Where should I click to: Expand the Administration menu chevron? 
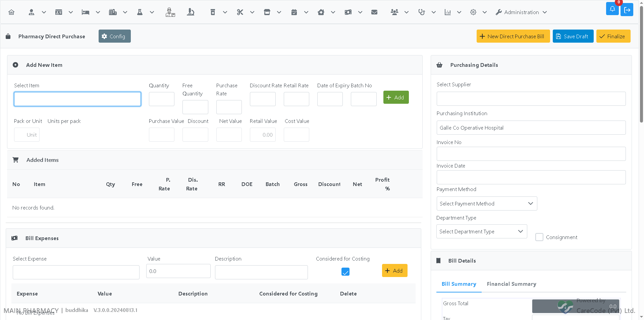(545, 12)
